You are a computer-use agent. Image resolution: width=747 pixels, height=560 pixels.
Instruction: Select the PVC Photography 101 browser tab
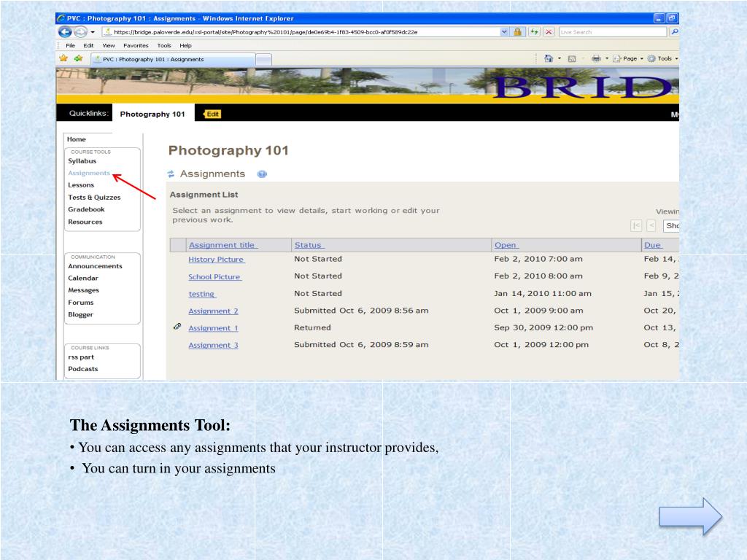[173, 60]
